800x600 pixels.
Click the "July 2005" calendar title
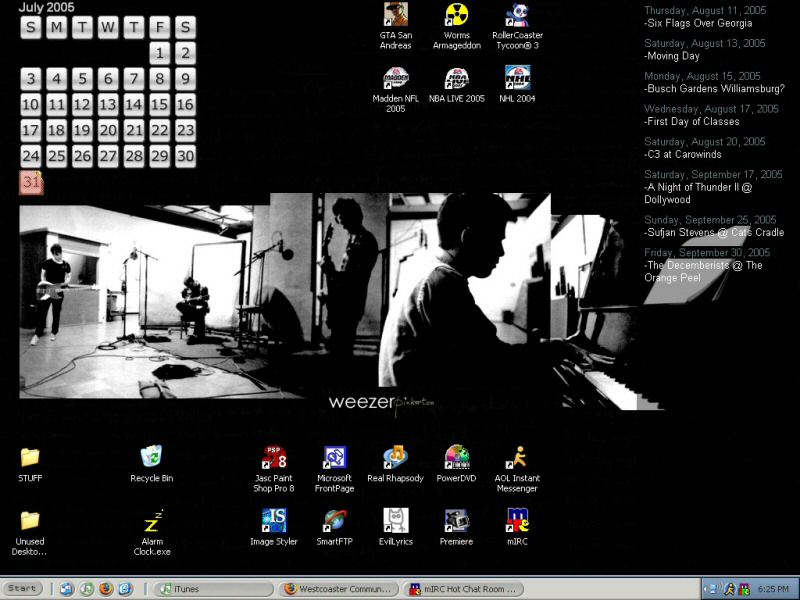[46, 8]
